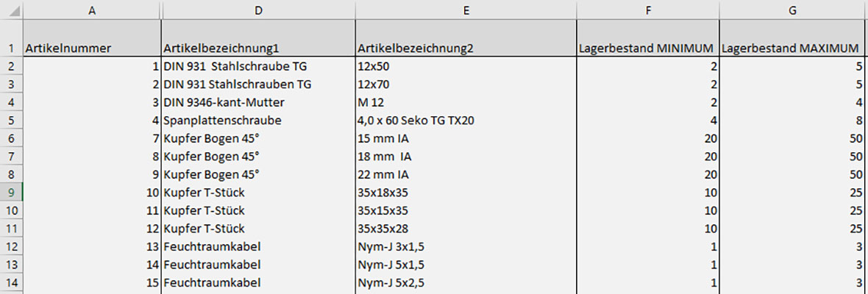Select column A header
Screen dimensions: 868x294
[92, 10]
